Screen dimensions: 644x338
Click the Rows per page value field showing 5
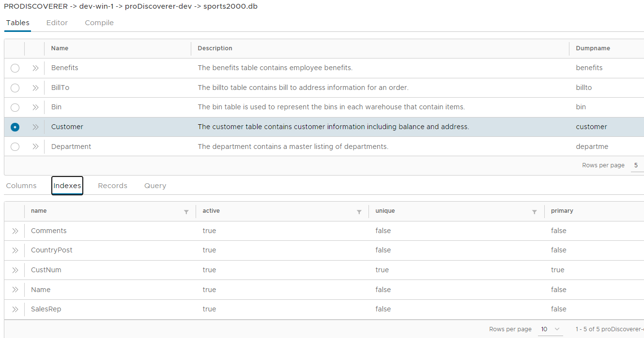point(636,165)
